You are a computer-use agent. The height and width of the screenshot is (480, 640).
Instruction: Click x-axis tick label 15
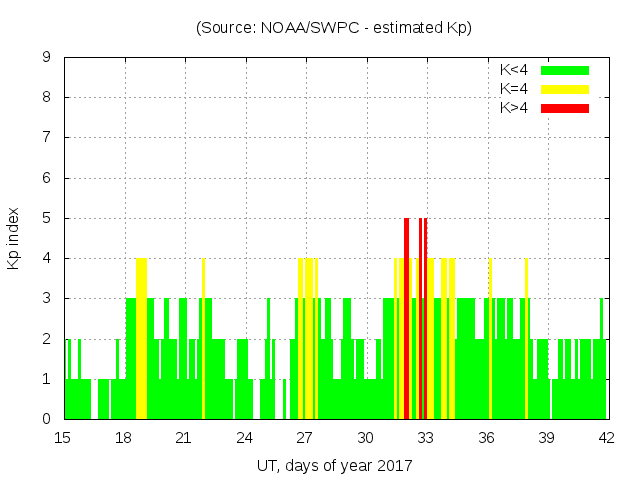64,437
